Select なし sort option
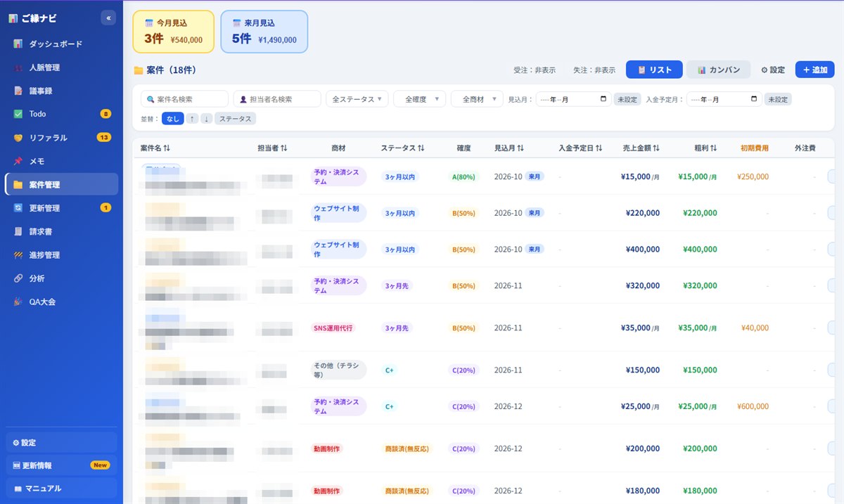Viewport: 844px width, 504px height. pyautogui.click(x=173, y=119)
